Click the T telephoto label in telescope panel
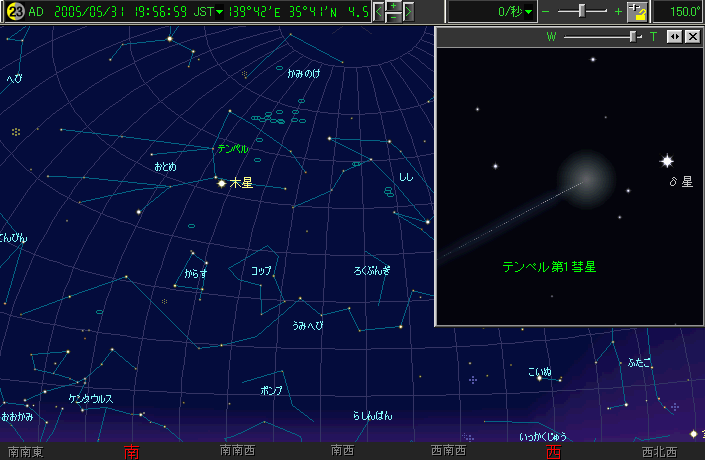Viewport: 705px width, 460px height. pyautogui.click(x=653, y=36)
